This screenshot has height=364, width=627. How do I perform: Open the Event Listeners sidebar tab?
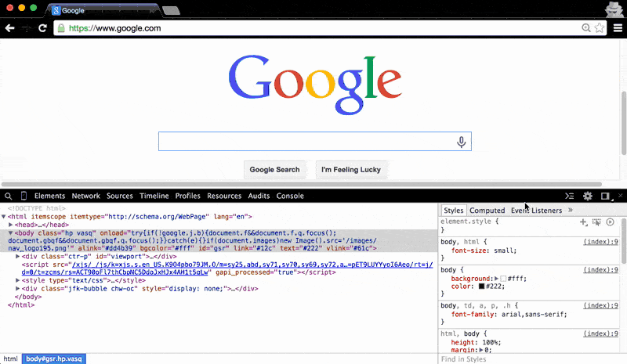point(536,210)
